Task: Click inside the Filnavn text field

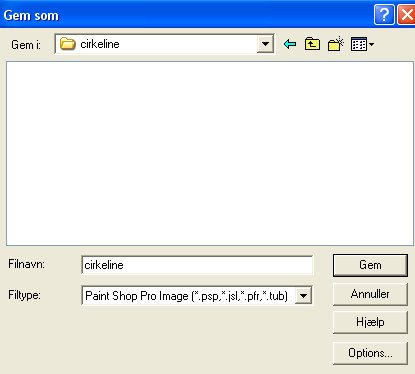Action: tap(197, 265)
